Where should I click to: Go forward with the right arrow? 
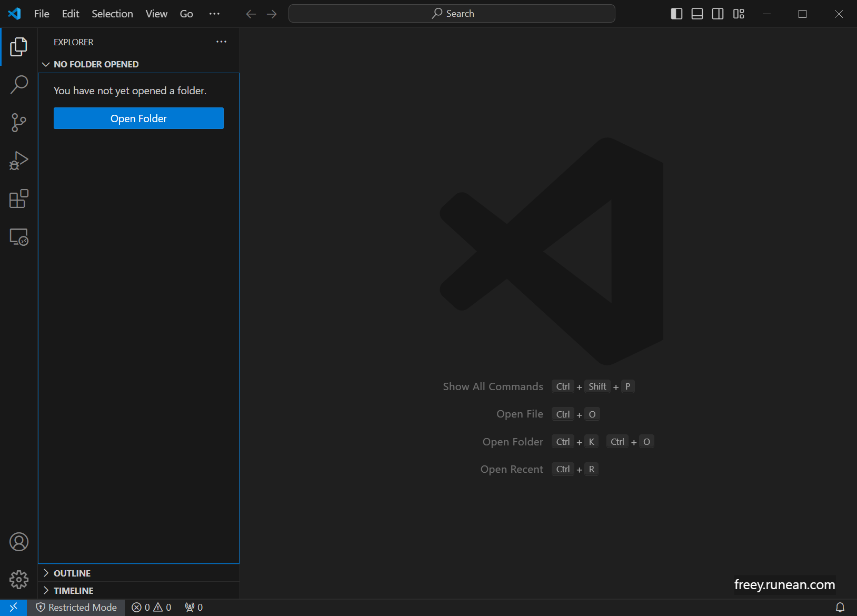click(x=272, y=14)
